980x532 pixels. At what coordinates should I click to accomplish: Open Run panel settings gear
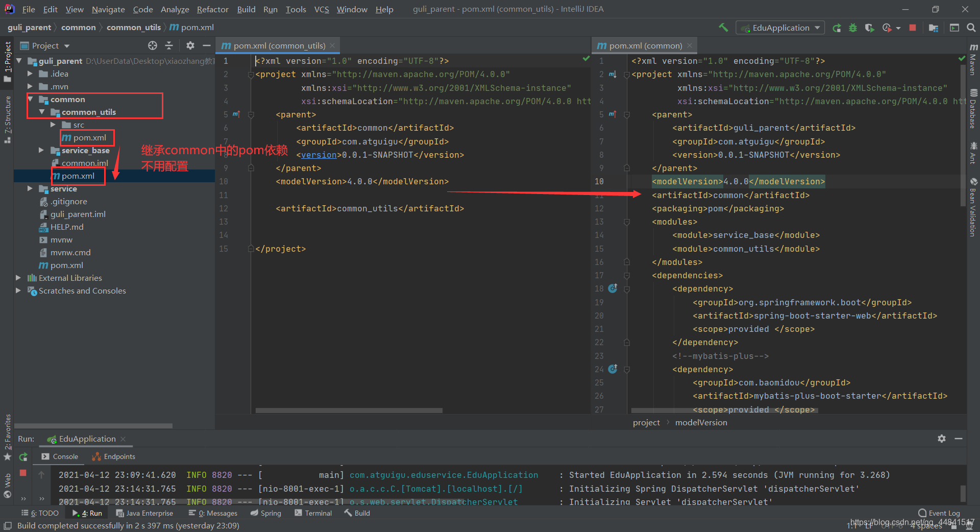[942, 439]
